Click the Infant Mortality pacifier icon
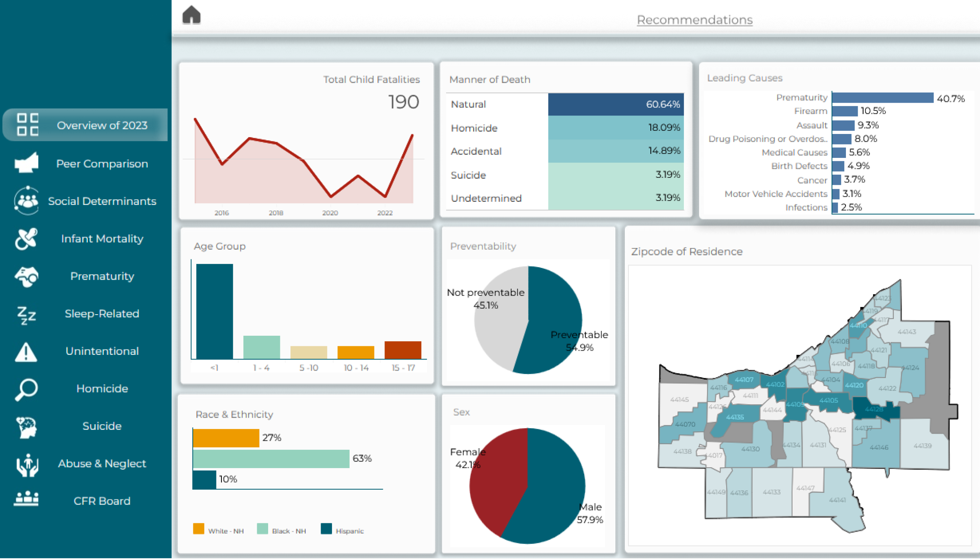 pos(26,239)
